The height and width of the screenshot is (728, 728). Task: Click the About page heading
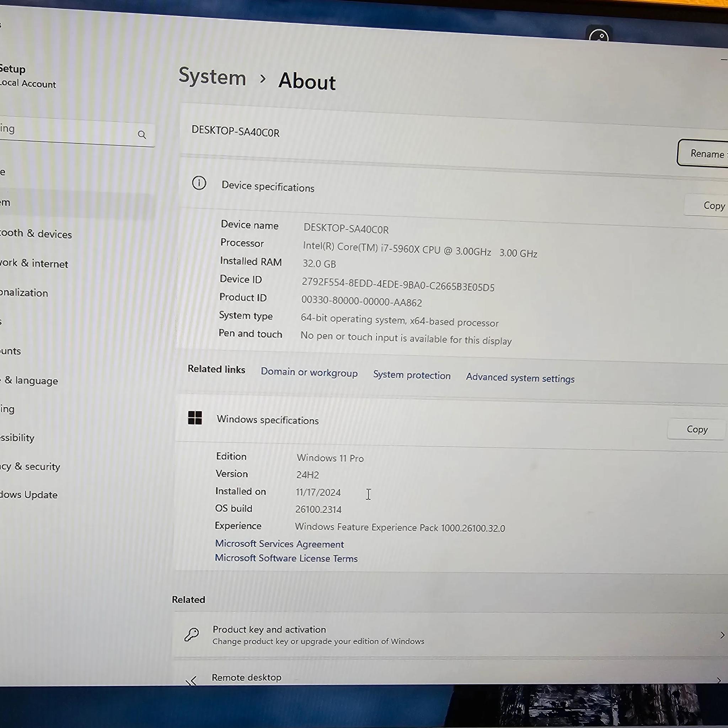tap(307, 81)
